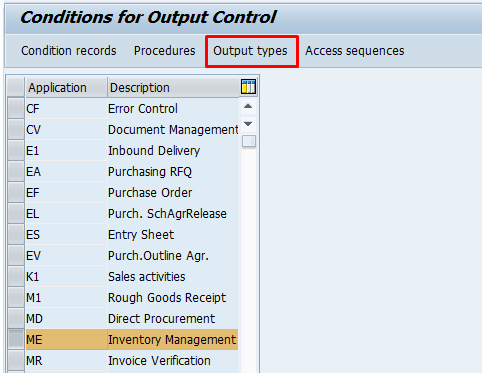Click the select-all corner cell
This screenshot has height=373, width=482.
click(x=16, y=87)
